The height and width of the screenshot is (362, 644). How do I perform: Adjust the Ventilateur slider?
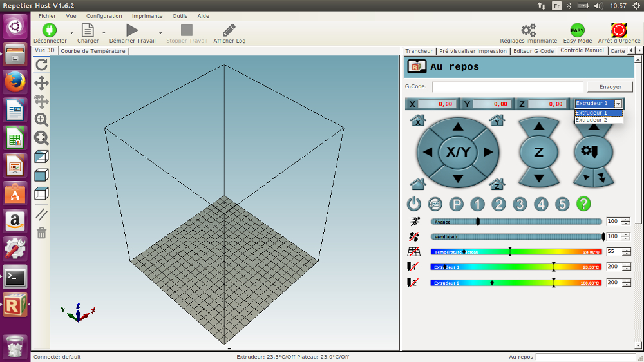(x=516, y=236)
